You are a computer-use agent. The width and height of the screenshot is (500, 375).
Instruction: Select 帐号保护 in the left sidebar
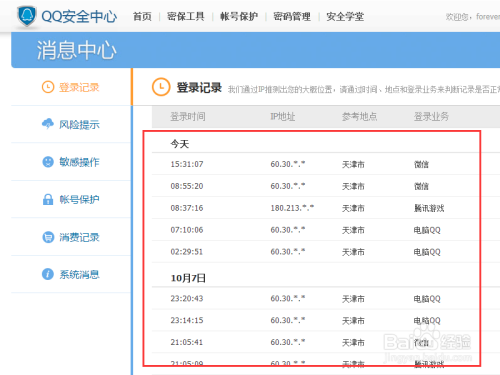pyautogui.click(x=79, y=199)
